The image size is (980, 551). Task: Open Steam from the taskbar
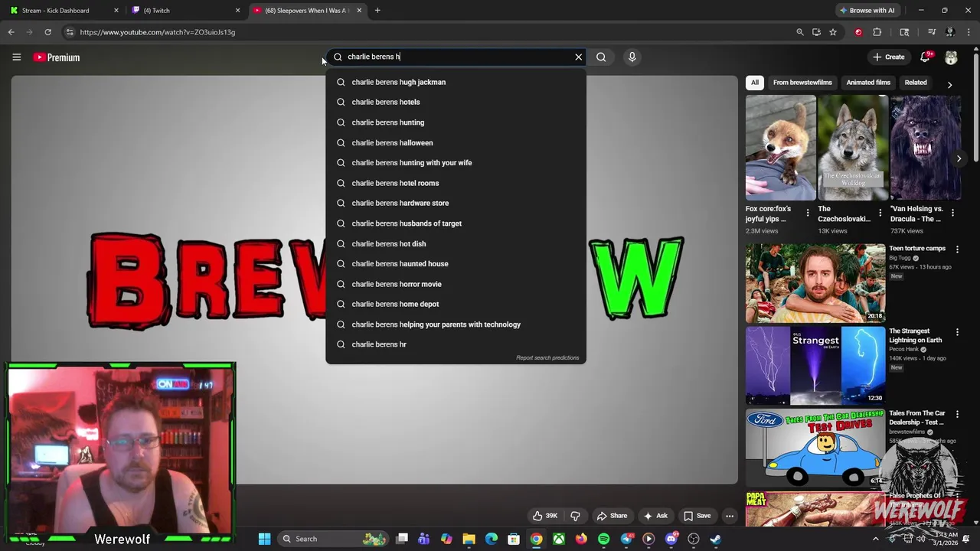click(715, 539)
